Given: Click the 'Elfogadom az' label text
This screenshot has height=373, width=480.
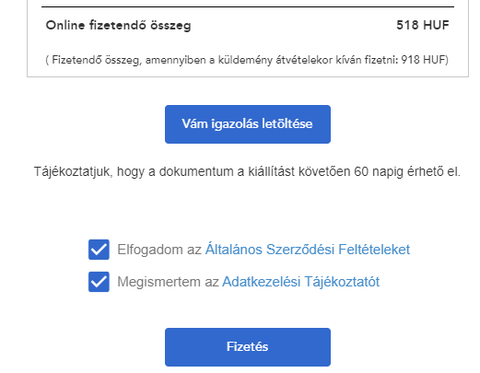Looking at the screenshot, I should pyautogui.click(x=159, y=249).
